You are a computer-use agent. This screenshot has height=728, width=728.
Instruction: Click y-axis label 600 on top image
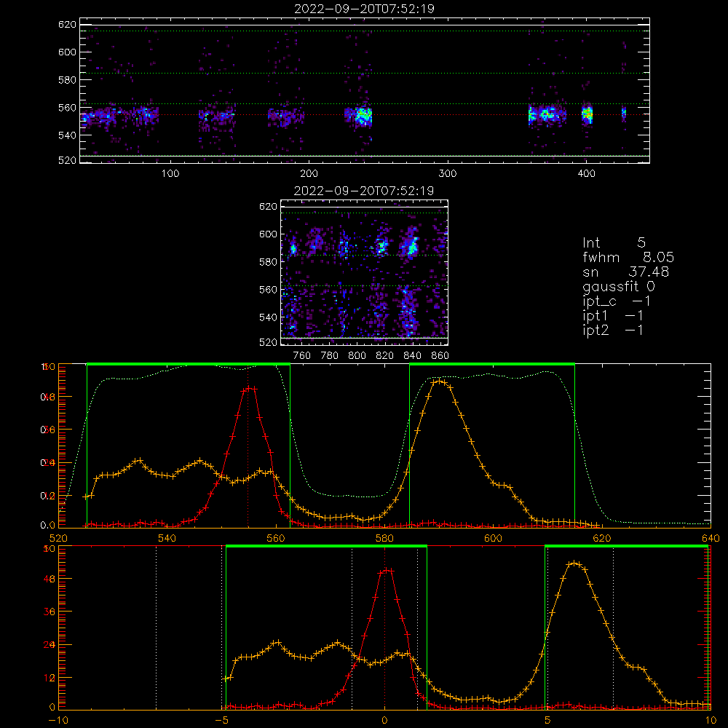67,52
